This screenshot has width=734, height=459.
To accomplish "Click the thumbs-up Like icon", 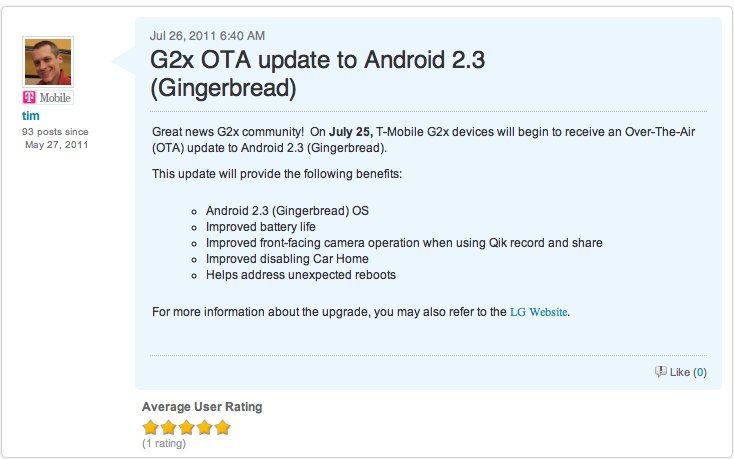I will [x=660, y=372].
